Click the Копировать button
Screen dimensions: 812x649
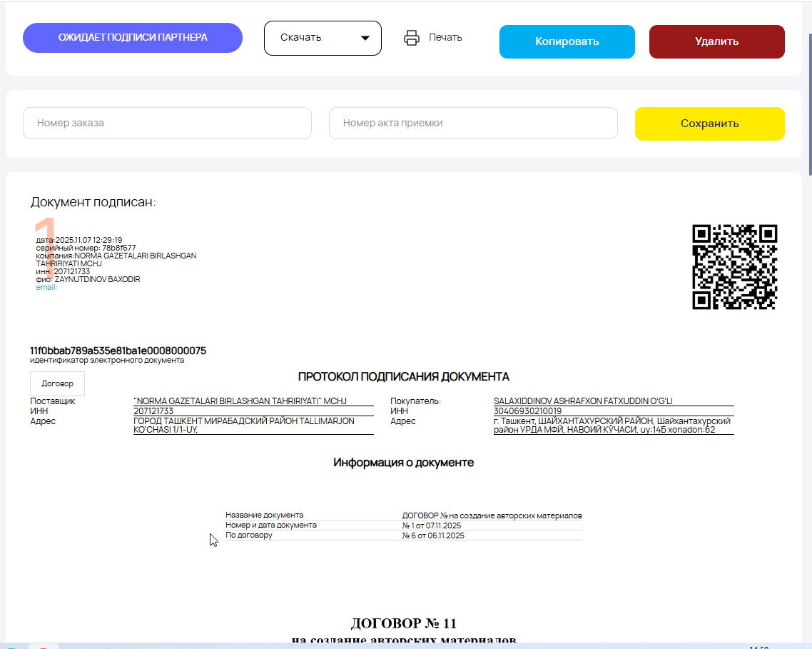[567, 41]
